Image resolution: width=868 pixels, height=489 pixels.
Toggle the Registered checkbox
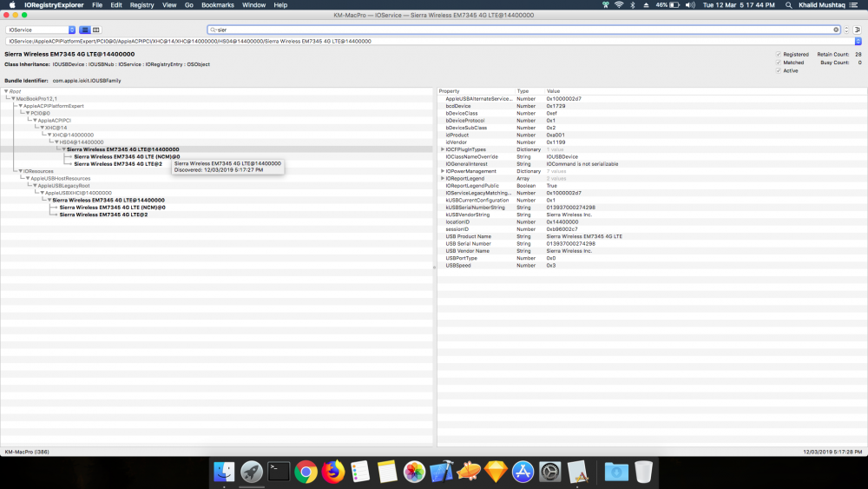pyautogui.click(x=779, y=54)
